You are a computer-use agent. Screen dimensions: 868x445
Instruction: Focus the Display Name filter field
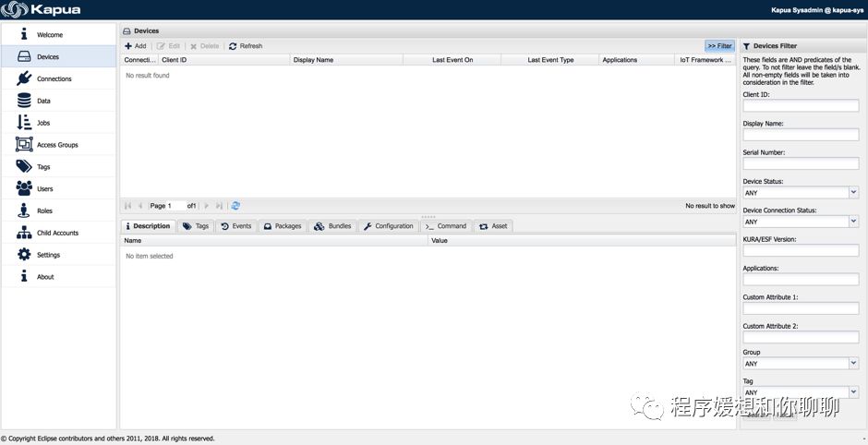(x=801, y=135)
